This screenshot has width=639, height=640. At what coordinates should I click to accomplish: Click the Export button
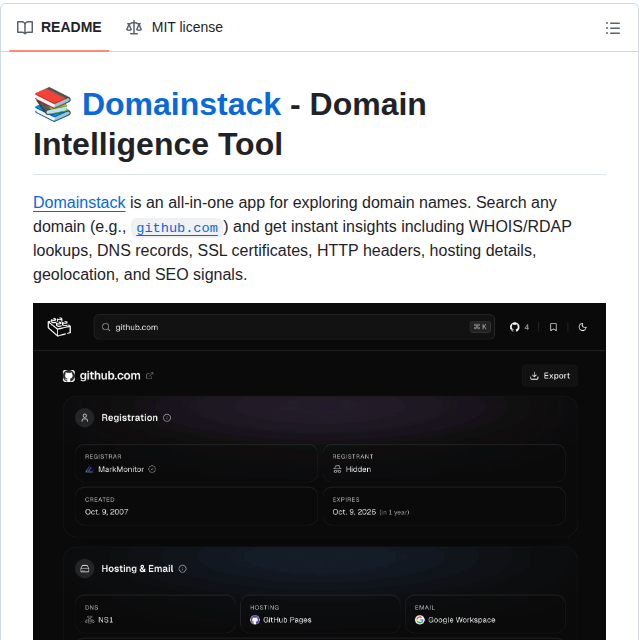pyautogui.click(x=550, y=376)
